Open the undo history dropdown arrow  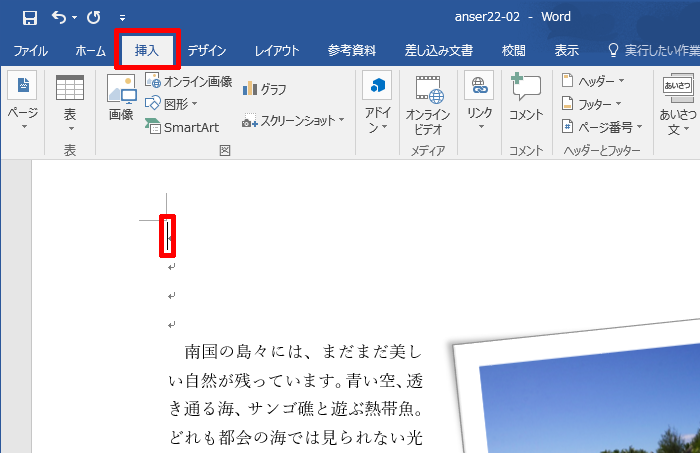point(75,18)
